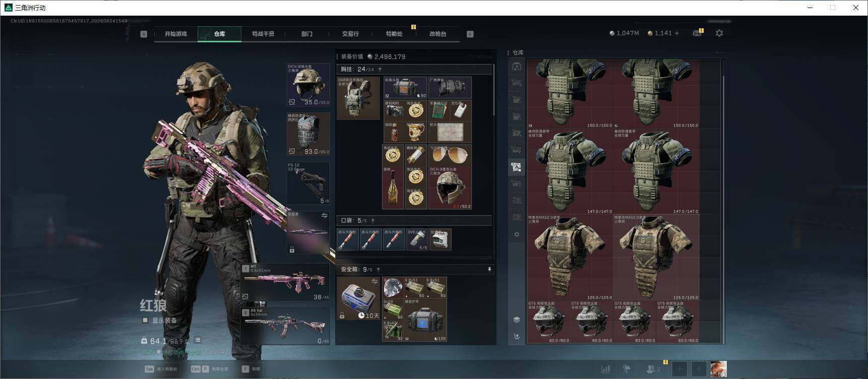The width and height of the screenshot is (868, 379).
Task: Open the weight details list icon
Action: pyautogui.click(x=198, y=340)
